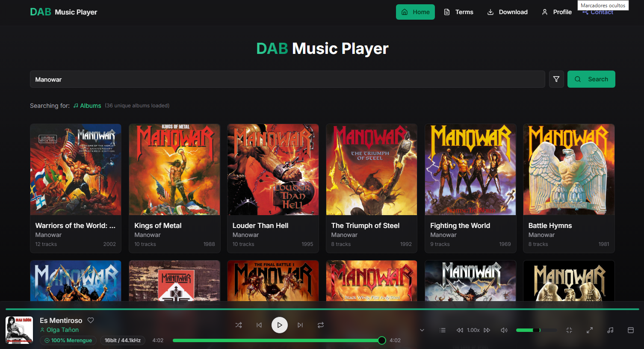Toggle shuffle playback
644x349 pixels.
coord(239,325)
